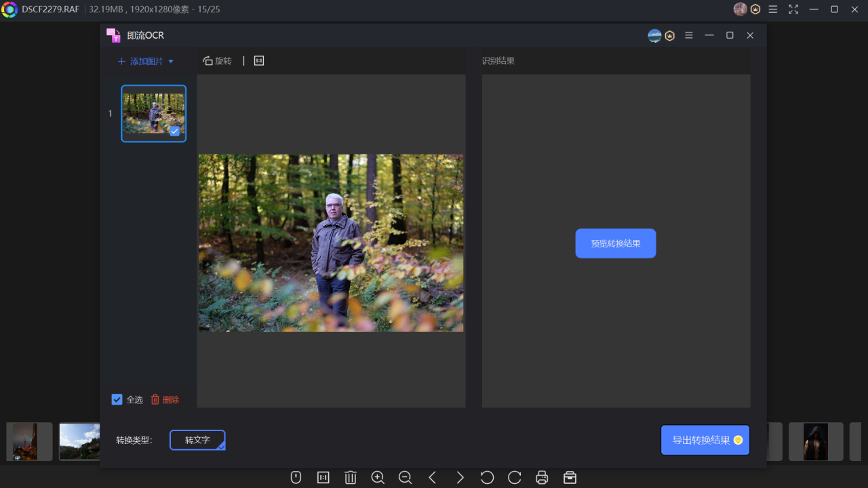Click the trash can icon in bottom toolbar
Screen dimensions: 868x488
[x=351, y=478]
